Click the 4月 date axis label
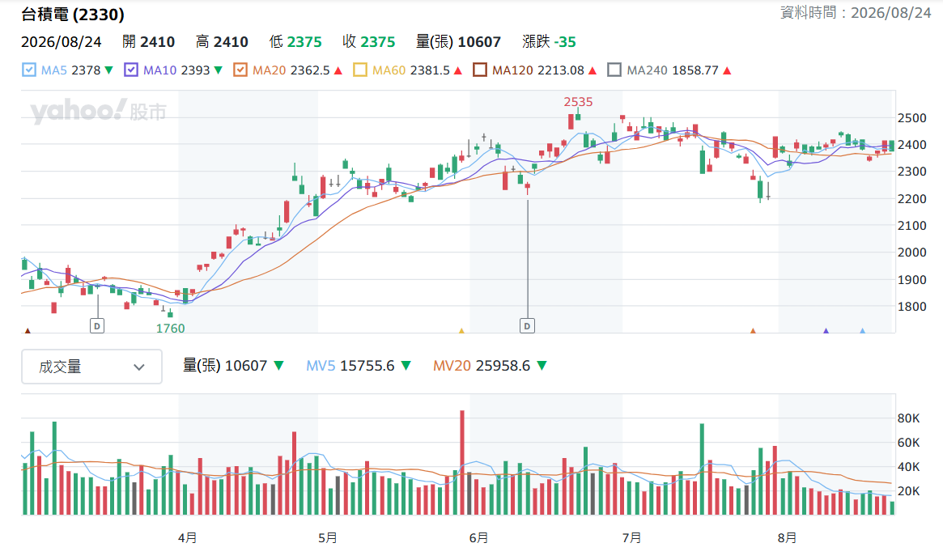This screenshot has height=560, width=943. coord(188,537)
